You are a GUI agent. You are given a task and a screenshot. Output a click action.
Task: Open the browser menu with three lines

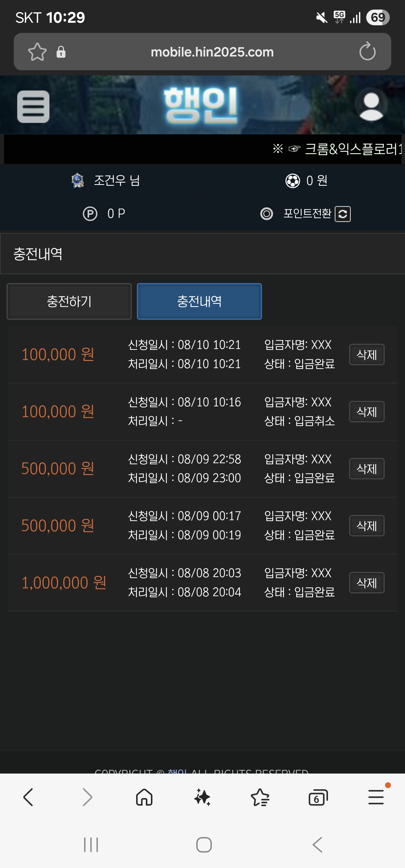pos(376,797)
